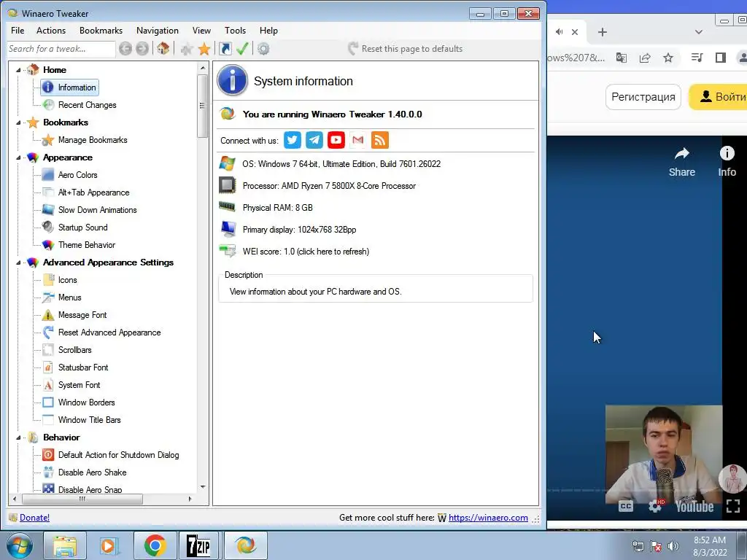The image size is (747, 560).
Task: Click the monitor icon beside Primary display
Action: click(x=228, y=229)
